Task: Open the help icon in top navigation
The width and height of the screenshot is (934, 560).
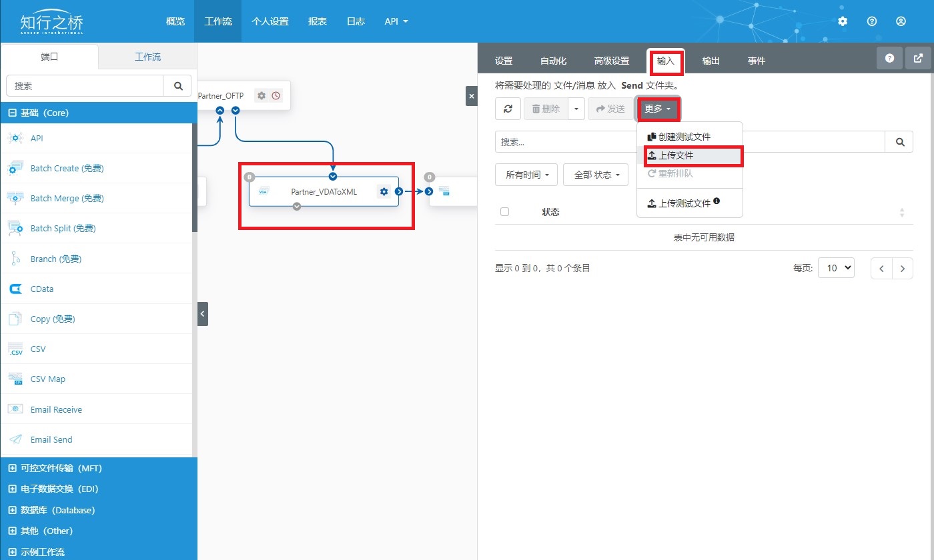Action: click(x=871, y=21)
